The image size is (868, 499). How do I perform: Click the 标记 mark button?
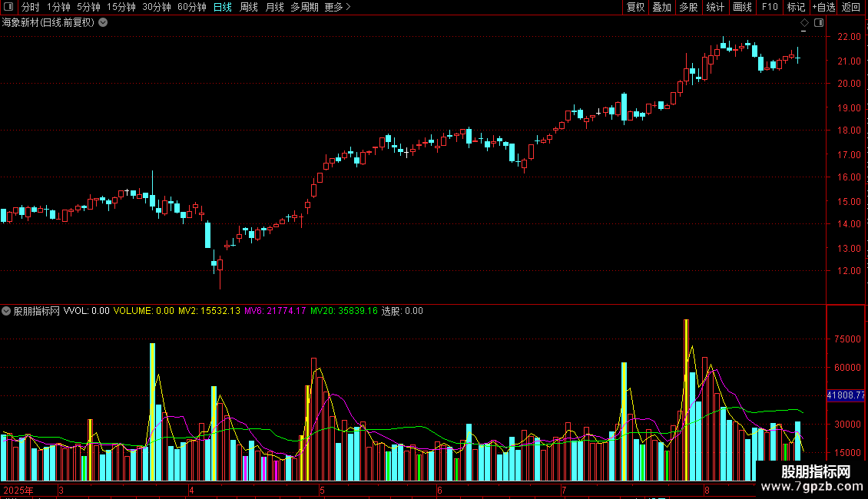796,7
